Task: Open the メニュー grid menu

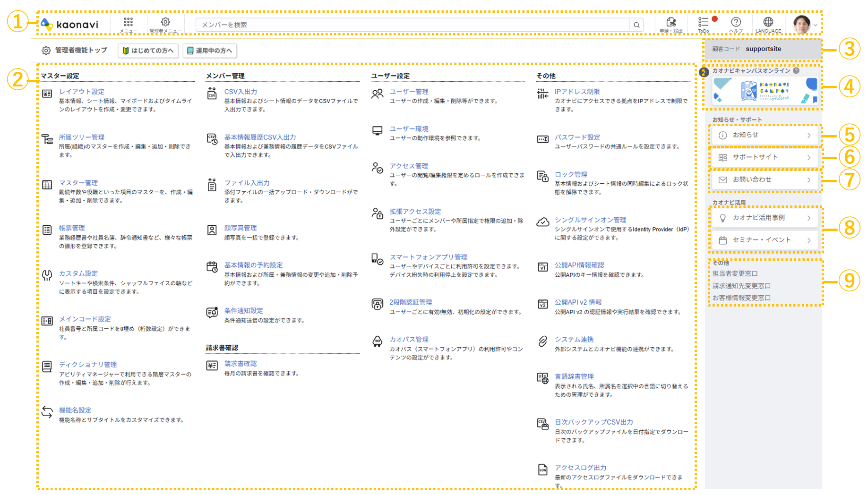Action: pyautogui.click(x=129, y=23)
